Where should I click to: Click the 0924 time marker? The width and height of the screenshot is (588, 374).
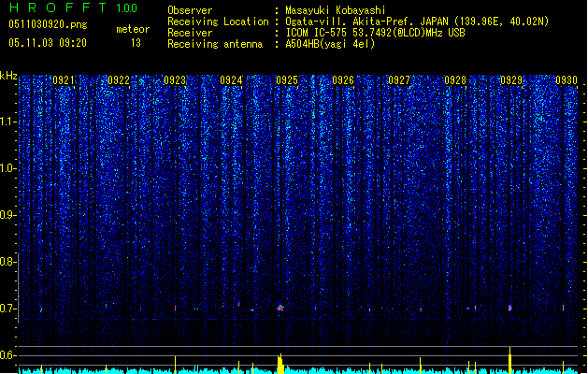231,80
